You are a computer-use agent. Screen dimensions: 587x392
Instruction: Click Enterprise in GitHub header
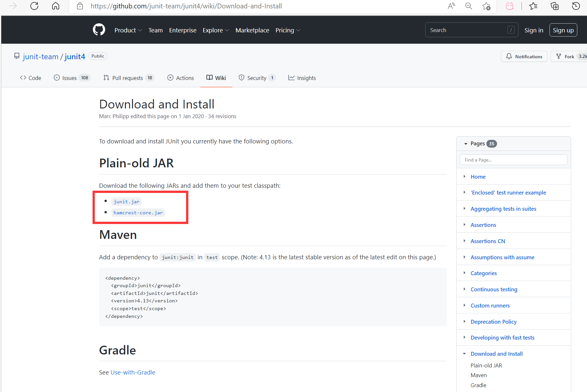click(183, 30)
